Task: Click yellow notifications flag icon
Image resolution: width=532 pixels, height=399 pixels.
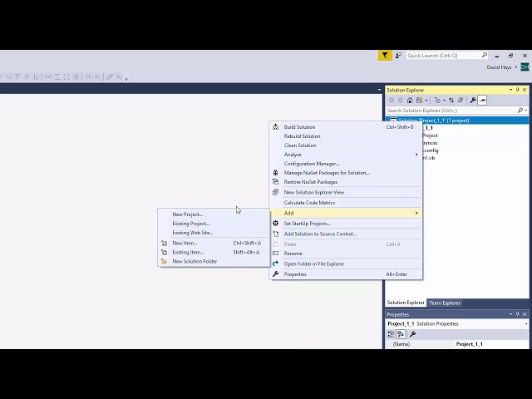Action: point(385,56)
